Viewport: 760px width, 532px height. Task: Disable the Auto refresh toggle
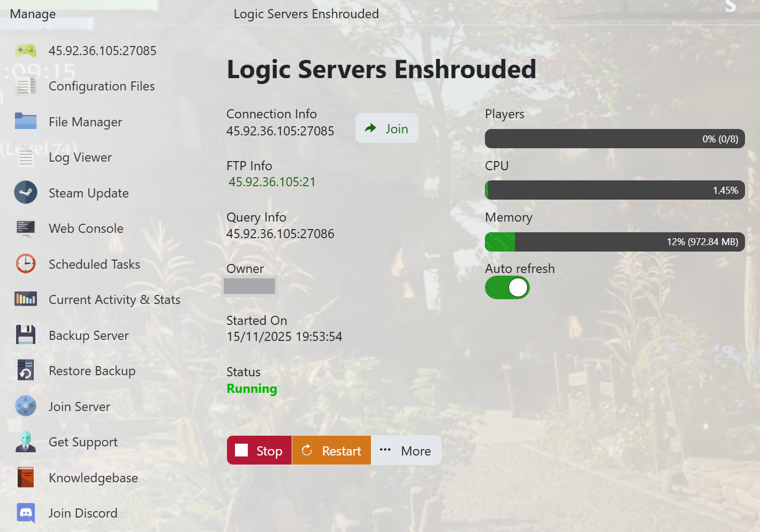click(507, 288)
